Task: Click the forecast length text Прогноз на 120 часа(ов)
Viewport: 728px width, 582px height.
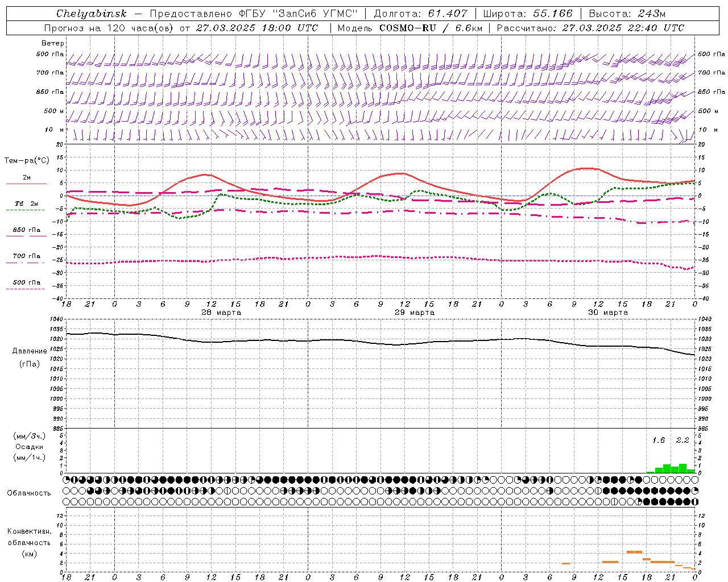Action: point(109,28)
